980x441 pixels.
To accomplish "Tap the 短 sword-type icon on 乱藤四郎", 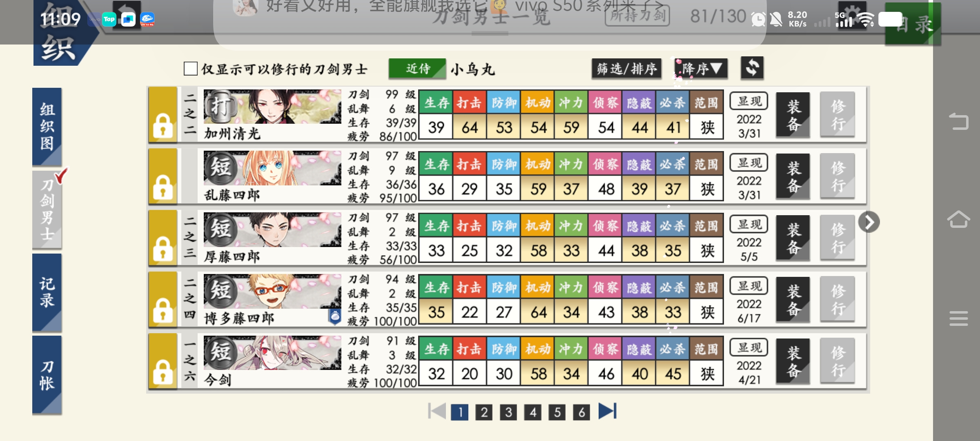I will click(220, 168).
